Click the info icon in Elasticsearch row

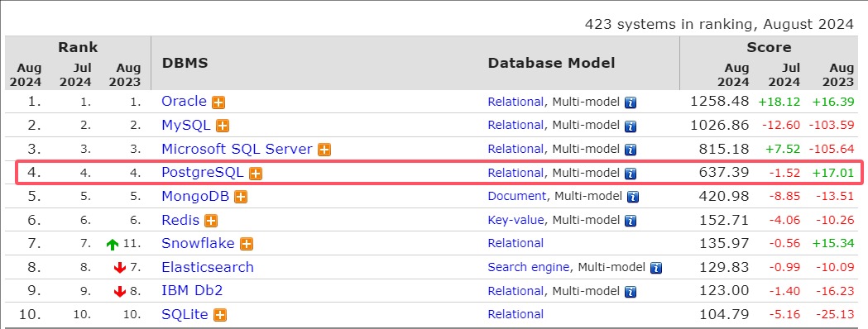pyautogui.click(x=656, y=268)
